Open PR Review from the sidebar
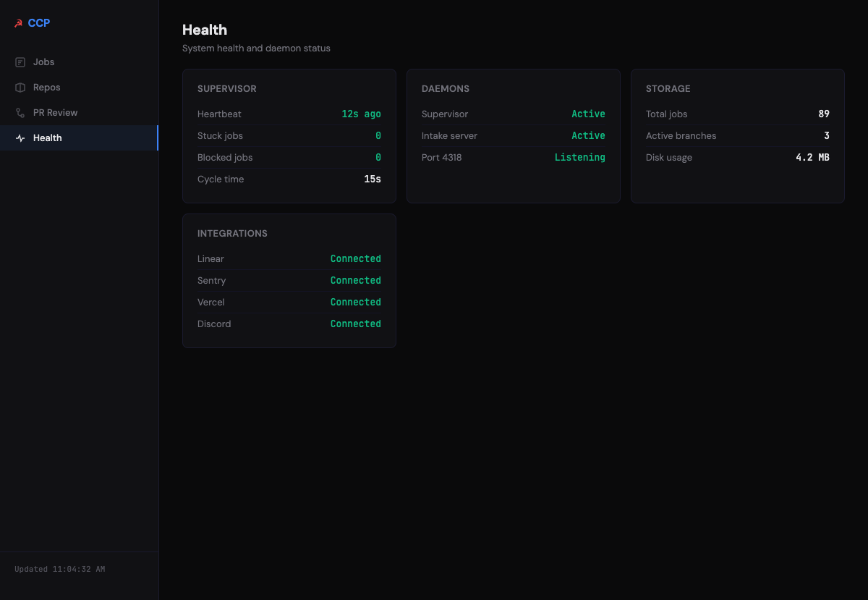 (x=79, y=113)
